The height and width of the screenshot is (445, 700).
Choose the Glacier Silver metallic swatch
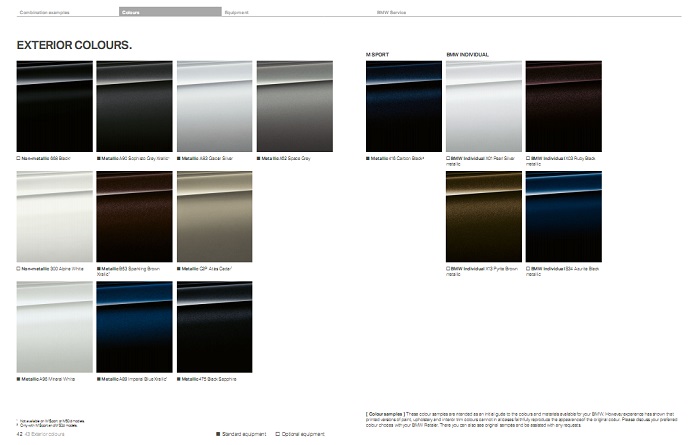click(x=214, y=106)
